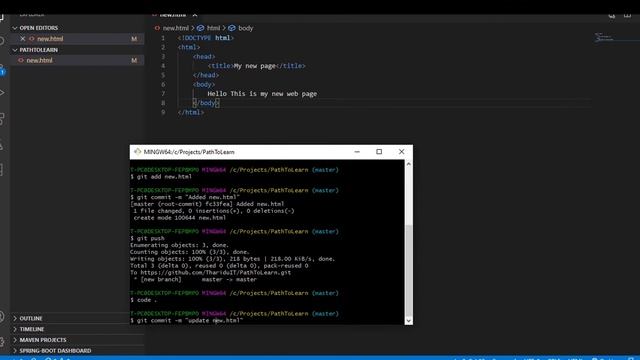This screenshot has width=640, height=360.
Task: Click terminal scrollbar up arrow
Action: coord(409,164)
